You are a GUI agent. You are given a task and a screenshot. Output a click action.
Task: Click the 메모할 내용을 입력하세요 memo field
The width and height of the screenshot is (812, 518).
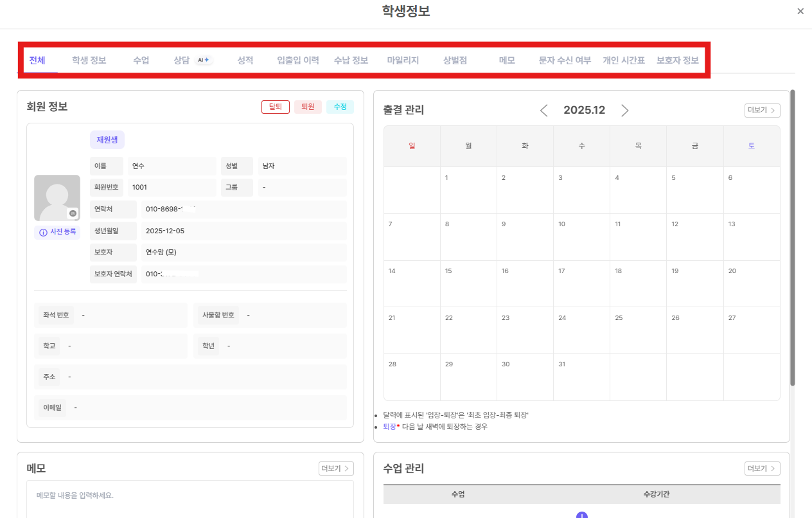[190, 499]
